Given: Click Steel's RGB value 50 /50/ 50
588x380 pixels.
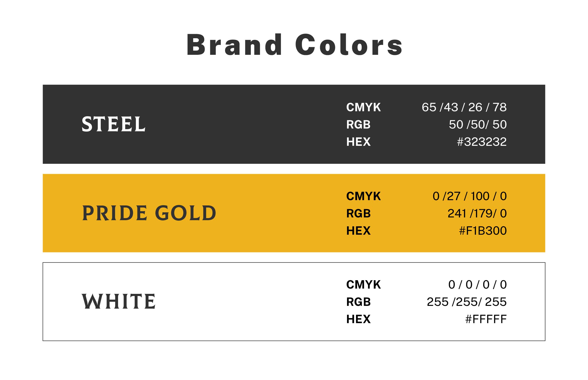Looking at the screenshot, I should 478,124.
